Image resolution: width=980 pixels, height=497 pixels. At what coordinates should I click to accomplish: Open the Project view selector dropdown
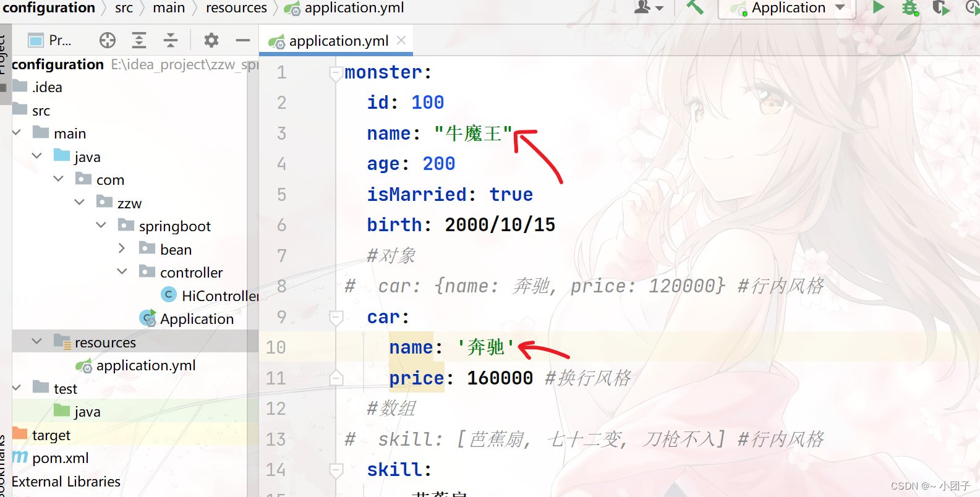click(51, 41)
